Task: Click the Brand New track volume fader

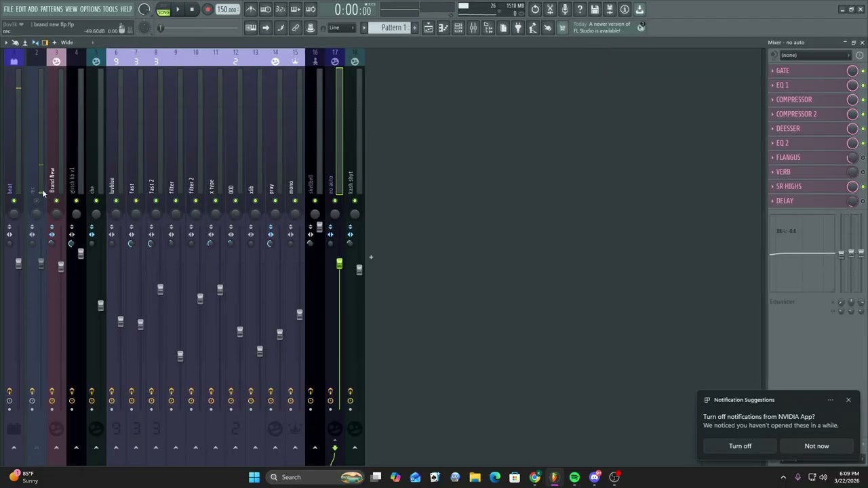Action: (x=60, y=267)
